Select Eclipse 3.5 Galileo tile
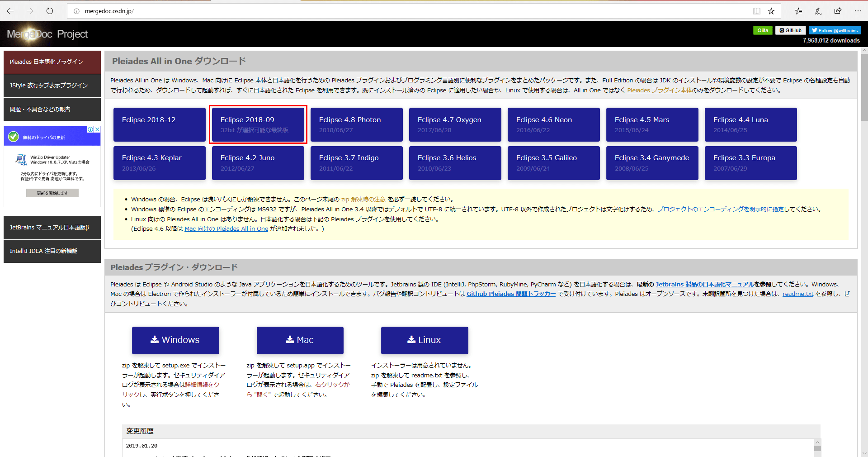The image size is (868, 457). point(554,163)
